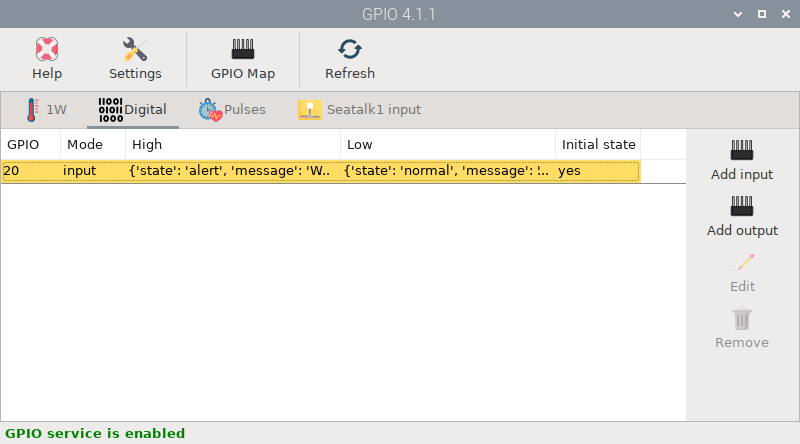Switch to the Seatalk1 input tab
The height and width of the screenshot is (444, 800).
360,110
